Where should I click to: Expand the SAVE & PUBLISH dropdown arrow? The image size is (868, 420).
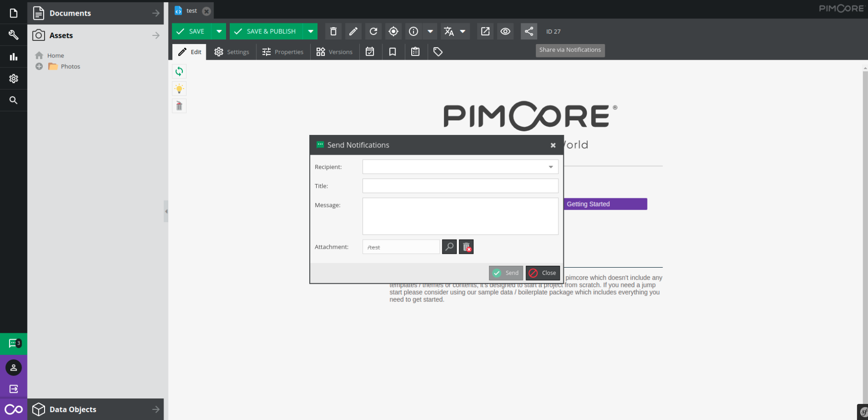(x=311, y=31)
